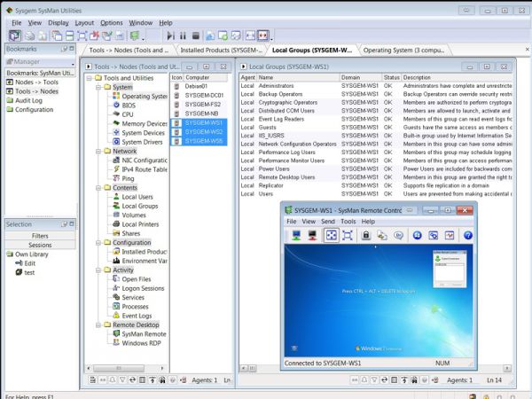Viewport: 532px width, 399px height.
Task: Select the Remote Desktop Users group row
Action: click(376, 177)
